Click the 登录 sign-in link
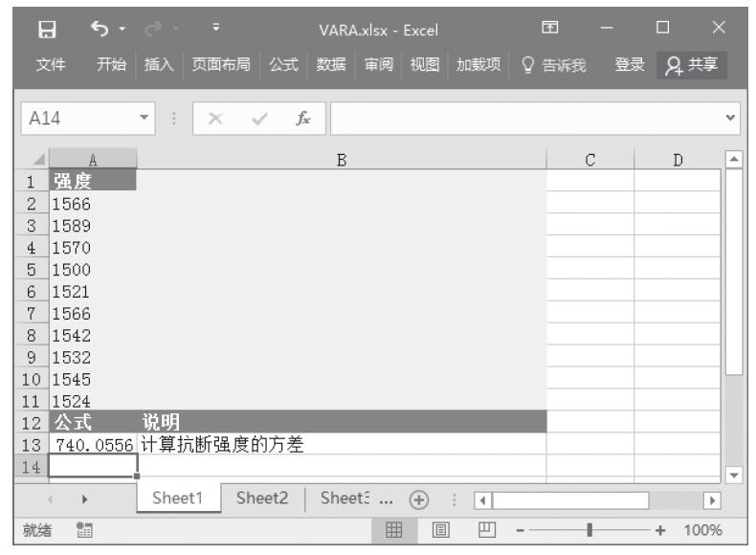 pyautogui.click(x=631, y=66)
